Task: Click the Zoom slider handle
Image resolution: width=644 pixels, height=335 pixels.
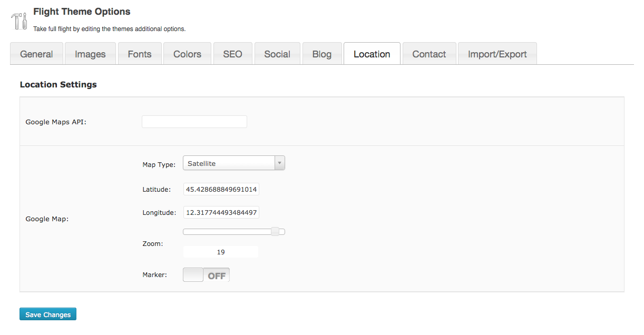Action: [x=275, y=231]
